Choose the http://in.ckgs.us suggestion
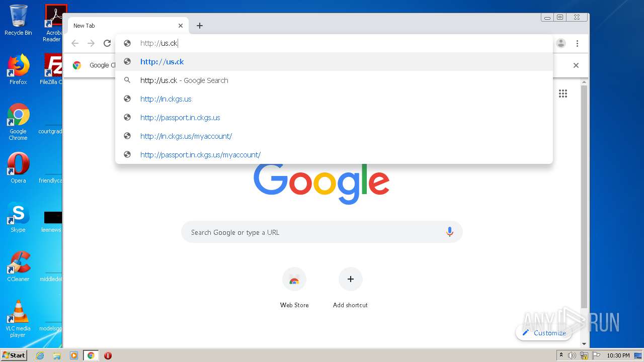 click(334, 99)
